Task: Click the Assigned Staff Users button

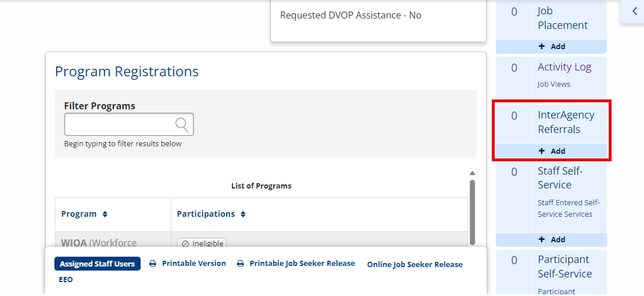Action: click(97, 264)
